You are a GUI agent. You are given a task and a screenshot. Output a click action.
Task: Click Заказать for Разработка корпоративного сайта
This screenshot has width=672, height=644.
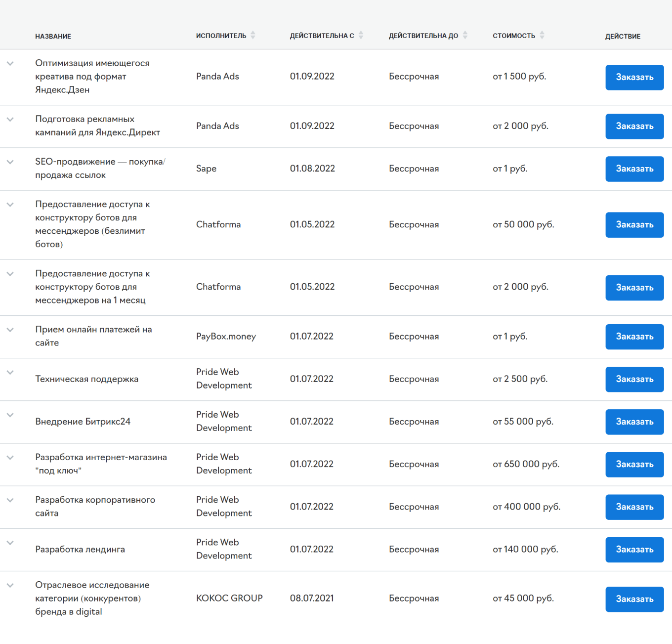coord(634,507)
